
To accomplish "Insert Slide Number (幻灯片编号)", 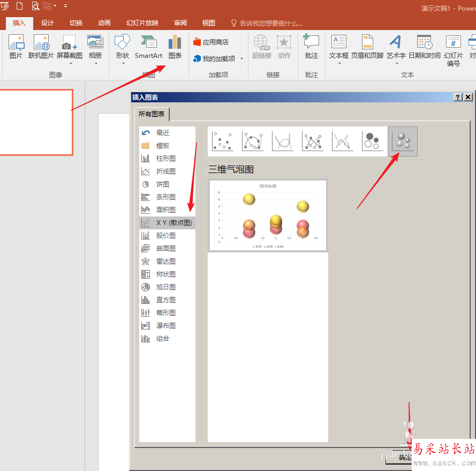I will point(453,50).
